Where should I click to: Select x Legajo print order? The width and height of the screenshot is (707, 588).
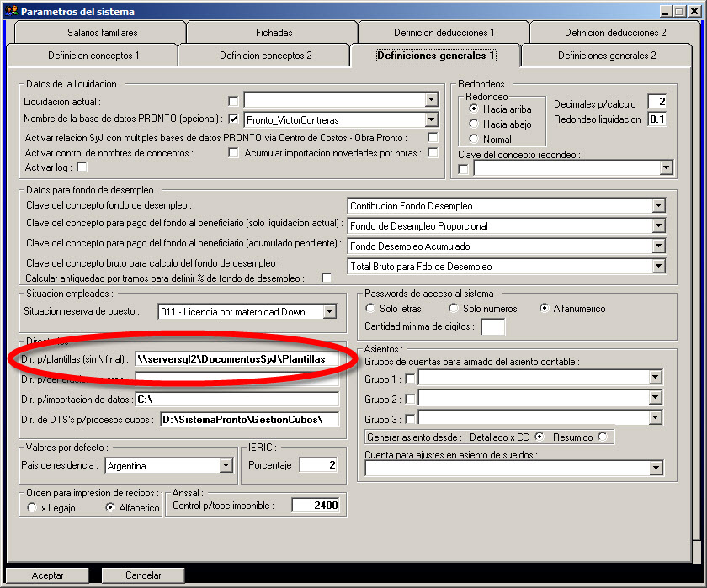(x=32, y=507)
